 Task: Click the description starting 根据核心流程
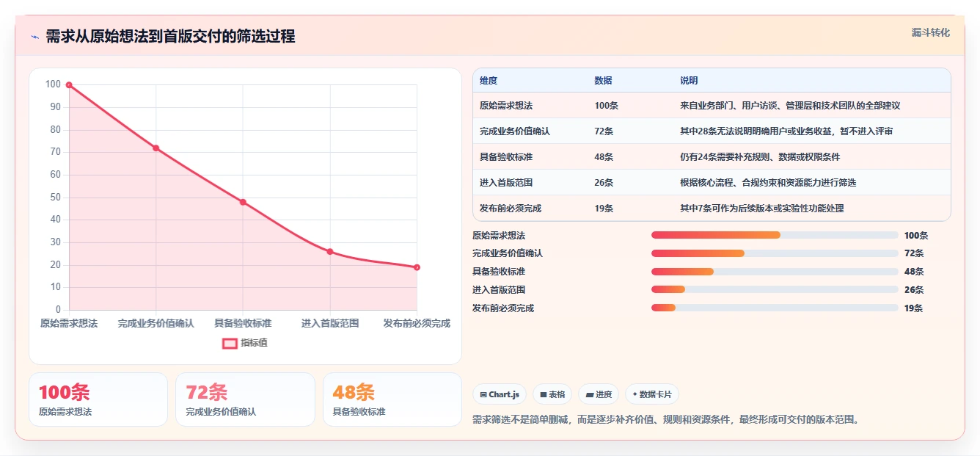click(768, 183)
